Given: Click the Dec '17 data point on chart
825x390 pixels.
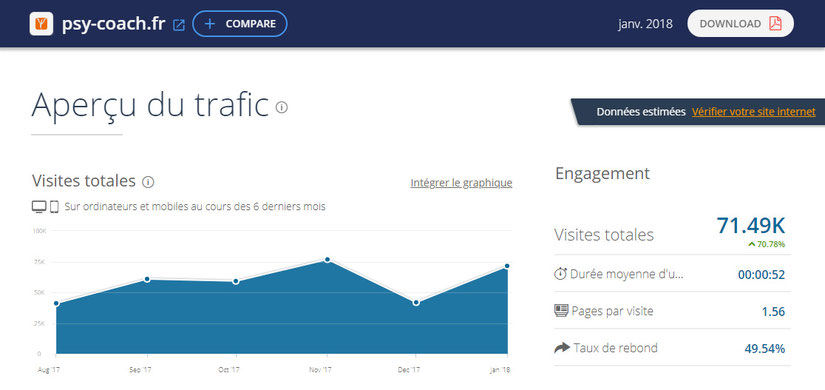Looking at the screenshot, I should [x=416, y=303].
